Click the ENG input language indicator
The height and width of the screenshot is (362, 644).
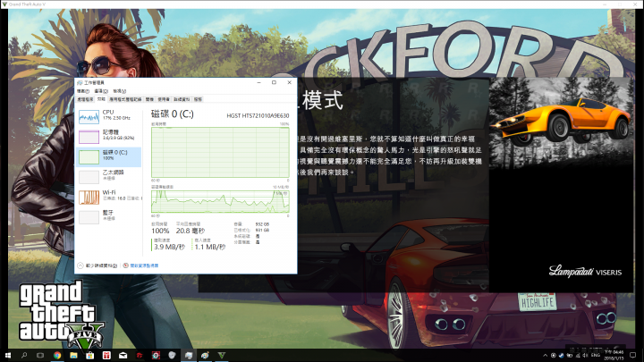coord(596,356)
